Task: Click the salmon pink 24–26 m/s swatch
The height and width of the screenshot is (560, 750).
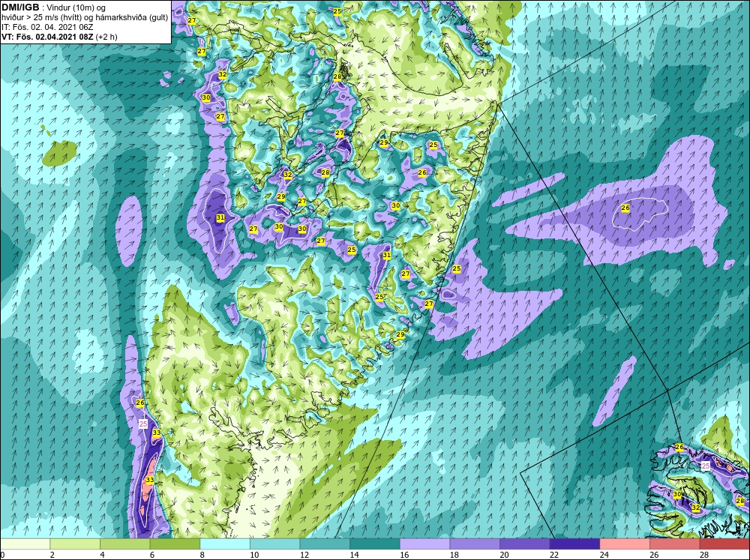Action: [x=625, y=544]
